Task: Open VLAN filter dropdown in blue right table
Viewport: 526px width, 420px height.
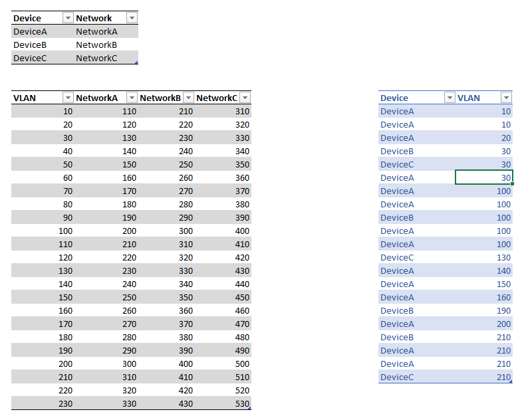Action: tap(506, 98)
